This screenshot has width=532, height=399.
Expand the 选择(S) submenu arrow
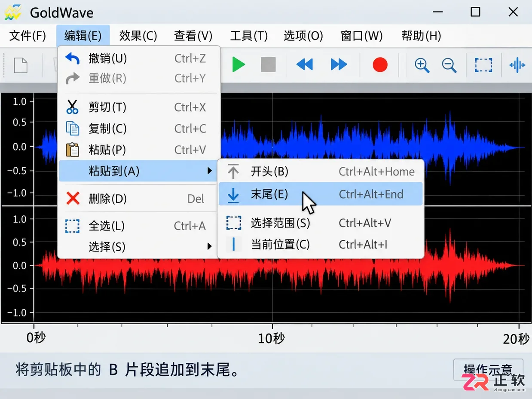[x=210, y=246]
